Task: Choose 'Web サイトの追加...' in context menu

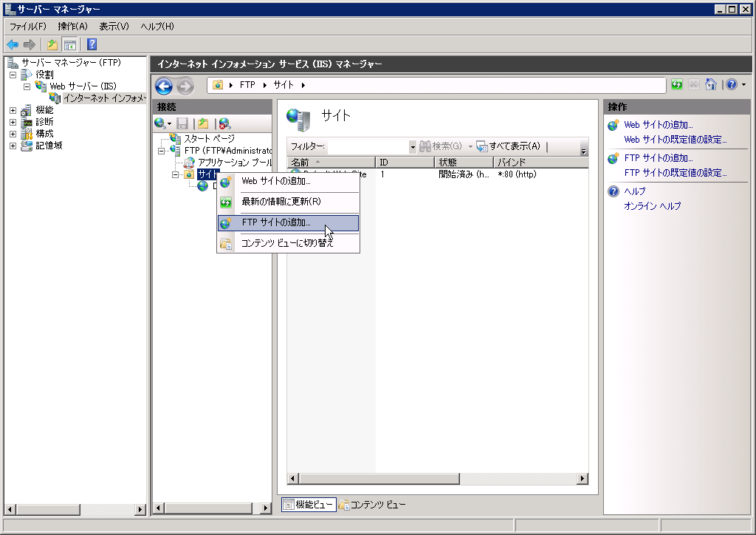Action: click(x=289, y=181)
